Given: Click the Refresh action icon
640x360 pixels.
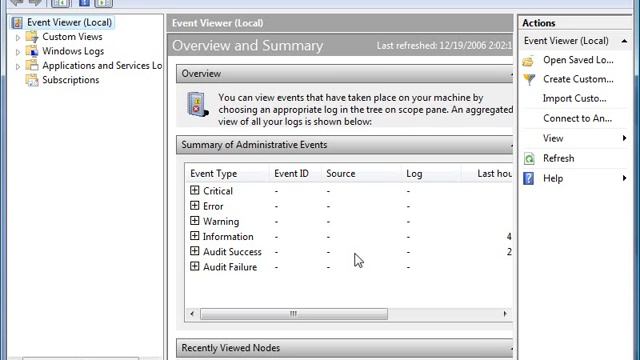Looking at the screenshot, I should tap(529, 158).
